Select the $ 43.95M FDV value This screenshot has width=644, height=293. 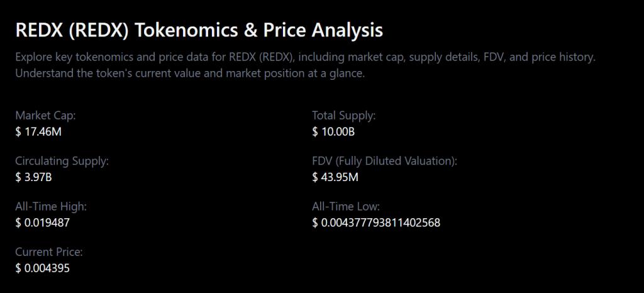point(335,177)
